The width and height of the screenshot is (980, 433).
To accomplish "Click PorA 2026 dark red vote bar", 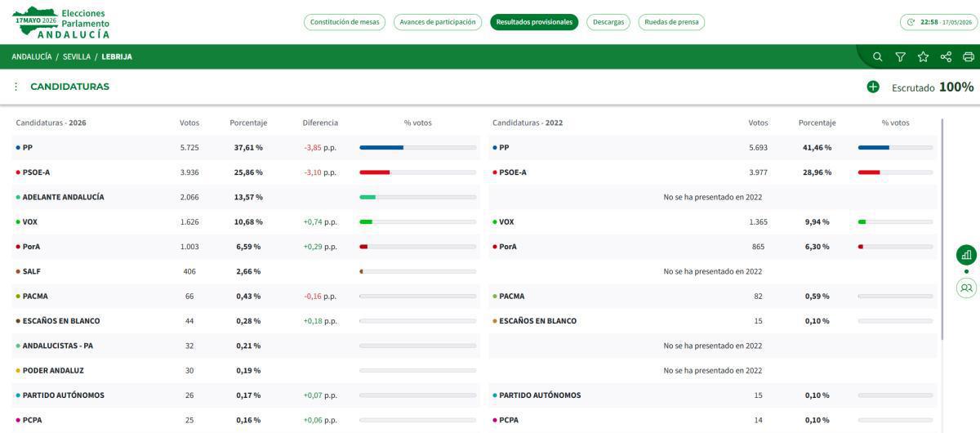I will pos(418,247).
